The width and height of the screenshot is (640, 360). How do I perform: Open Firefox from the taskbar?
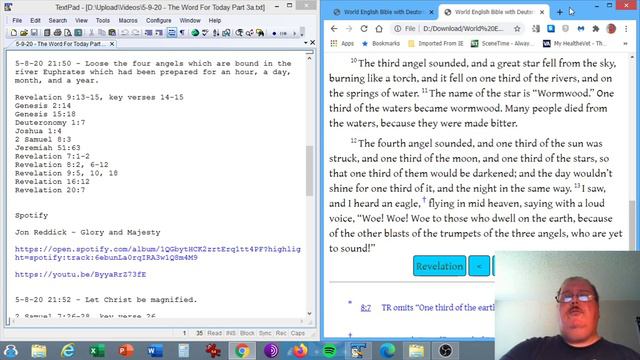click(x=300, y=351)
